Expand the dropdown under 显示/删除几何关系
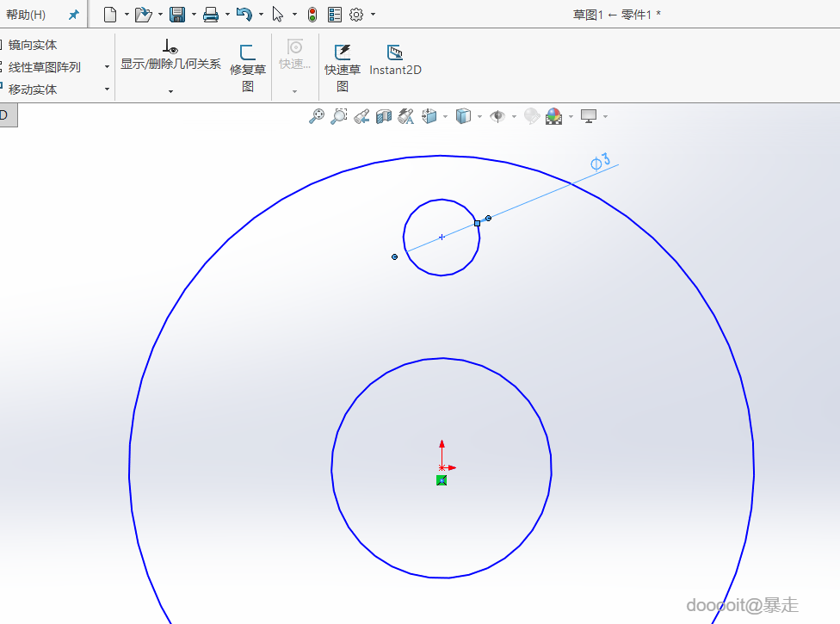This screenshot has height=624, width=840. coord(170,90)
